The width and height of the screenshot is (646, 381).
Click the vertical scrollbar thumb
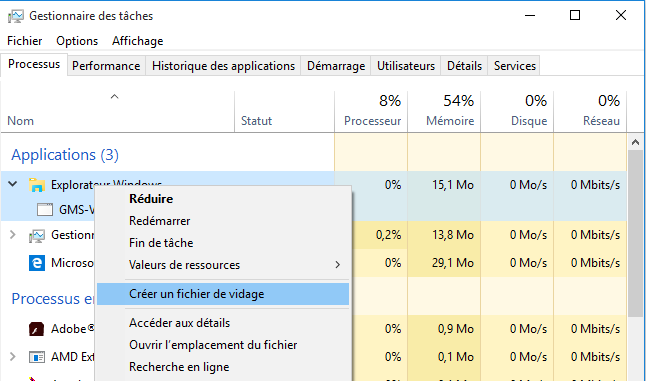tap(635, 234)
